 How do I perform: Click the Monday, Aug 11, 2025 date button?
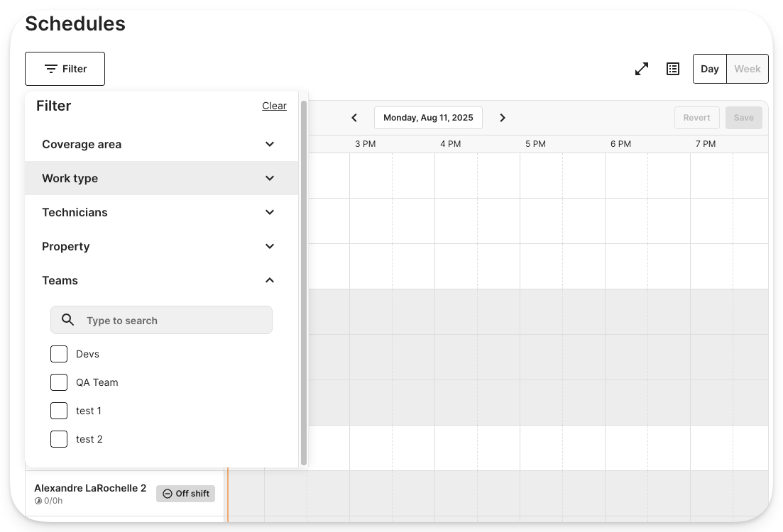coord(428,117)
